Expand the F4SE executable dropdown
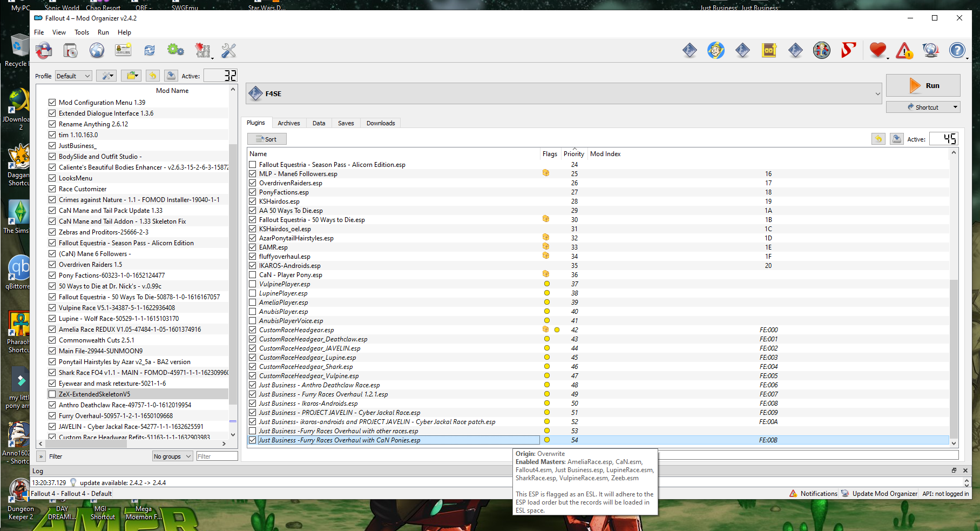The image size is (980, 531). (x=564, y=93)
